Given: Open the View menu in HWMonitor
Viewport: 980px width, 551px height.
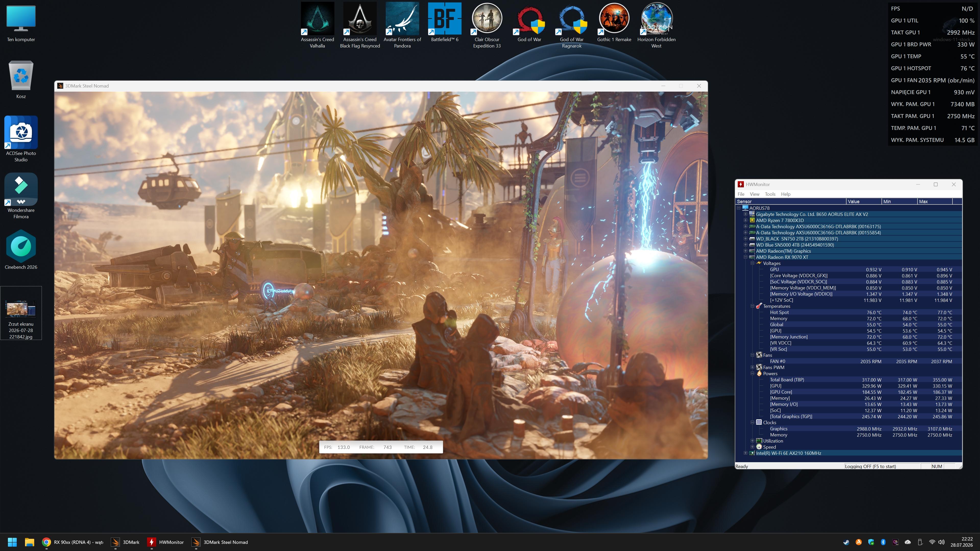Looking at the screenshot, I should coord(754,194).
